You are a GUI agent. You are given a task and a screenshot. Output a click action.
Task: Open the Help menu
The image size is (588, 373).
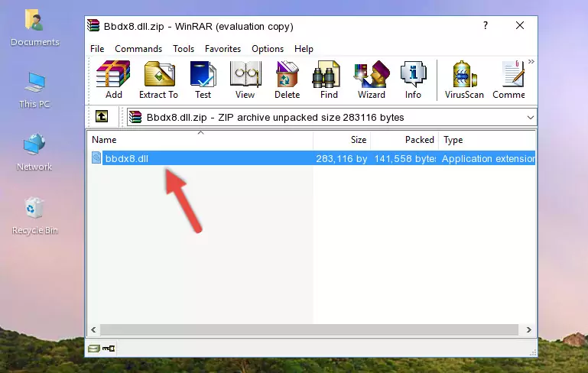pos(304,49)
